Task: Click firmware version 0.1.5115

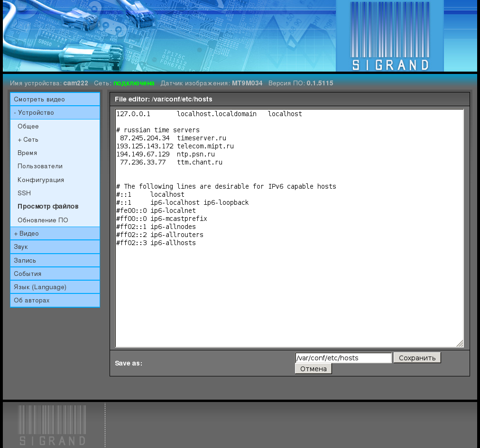Action: point(320,83)
